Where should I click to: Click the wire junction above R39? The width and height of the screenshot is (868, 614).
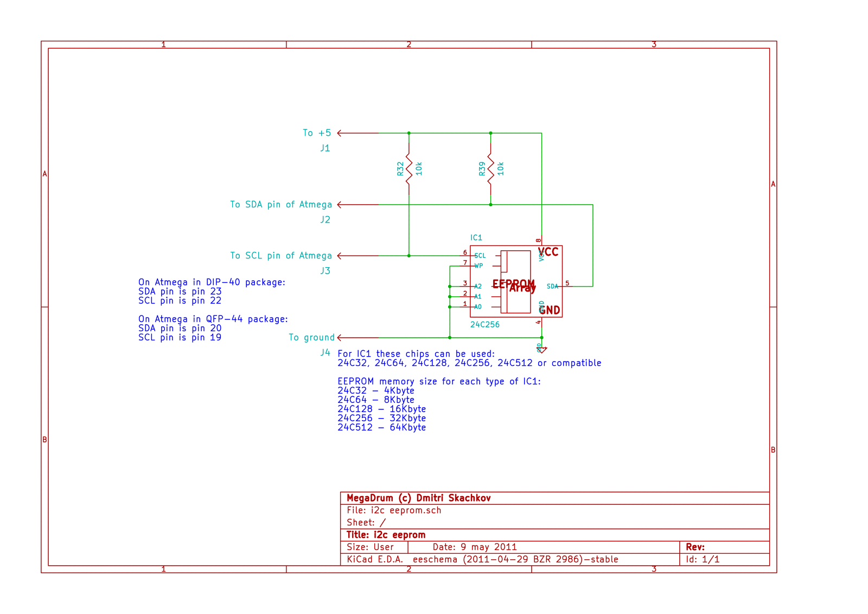490,133
